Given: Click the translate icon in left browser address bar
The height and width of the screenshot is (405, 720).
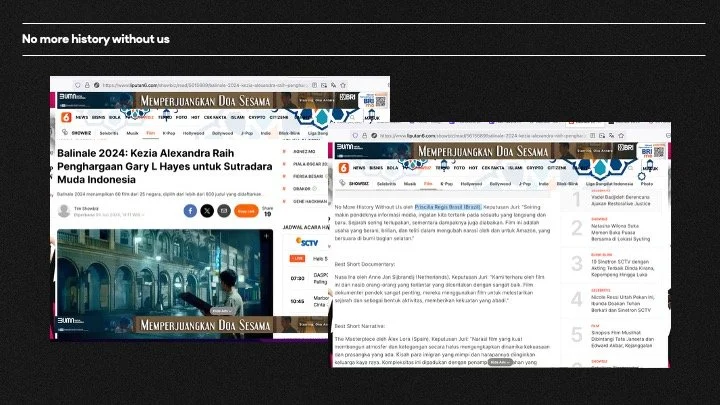Looking at the screenshot, I should coord(333,85).
